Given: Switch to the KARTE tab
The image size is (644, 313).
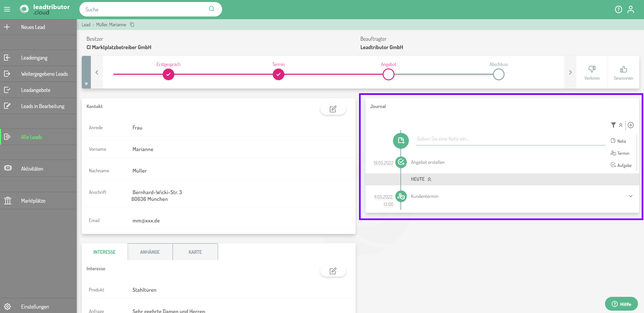Looking at the screenshot, I should [195, 252].
